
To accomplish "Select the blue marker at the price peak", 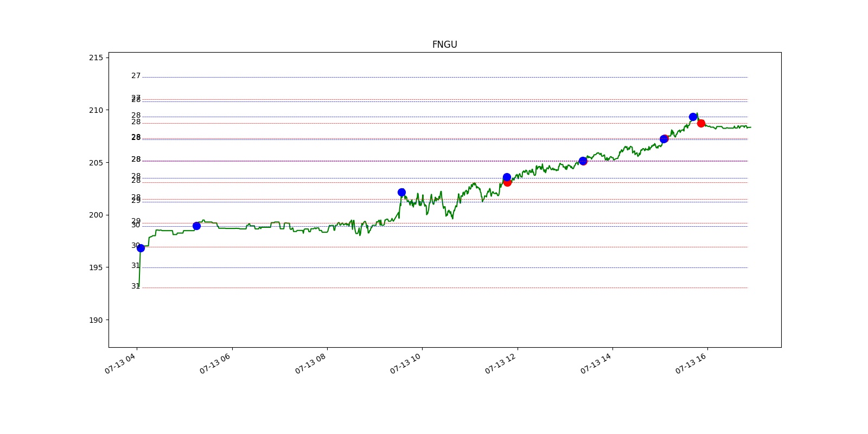I will [693, 117].
